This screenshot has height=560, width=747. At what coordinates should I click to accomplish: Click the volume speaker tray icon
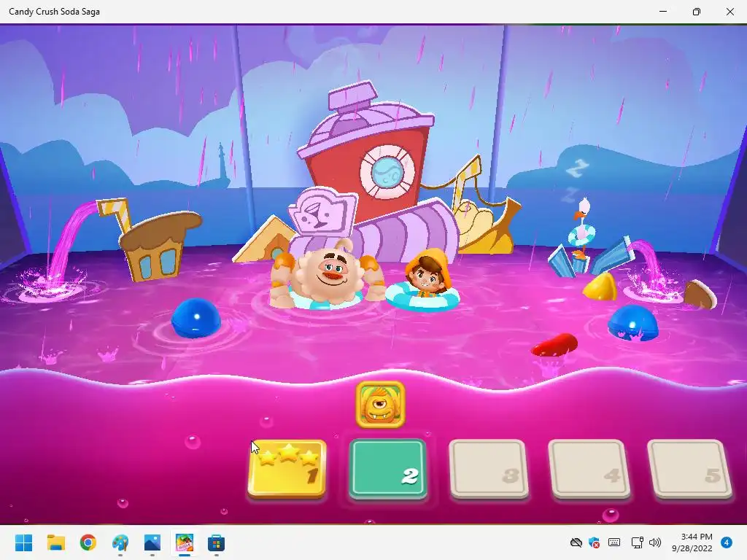coord(655,542)
